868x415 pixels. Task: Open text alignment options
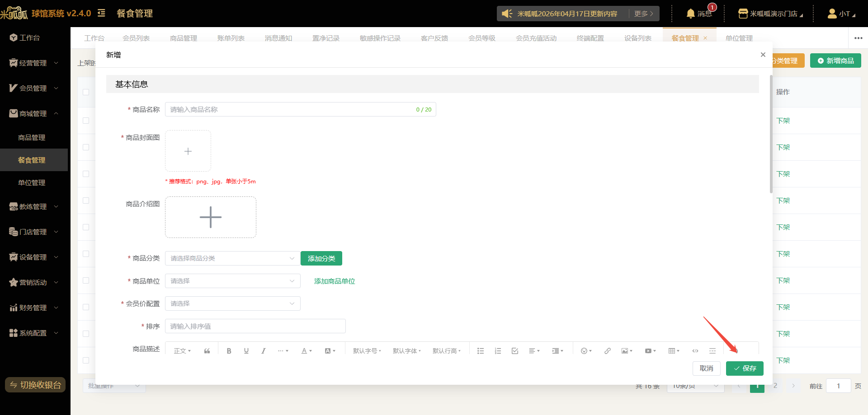pos(534,351)
